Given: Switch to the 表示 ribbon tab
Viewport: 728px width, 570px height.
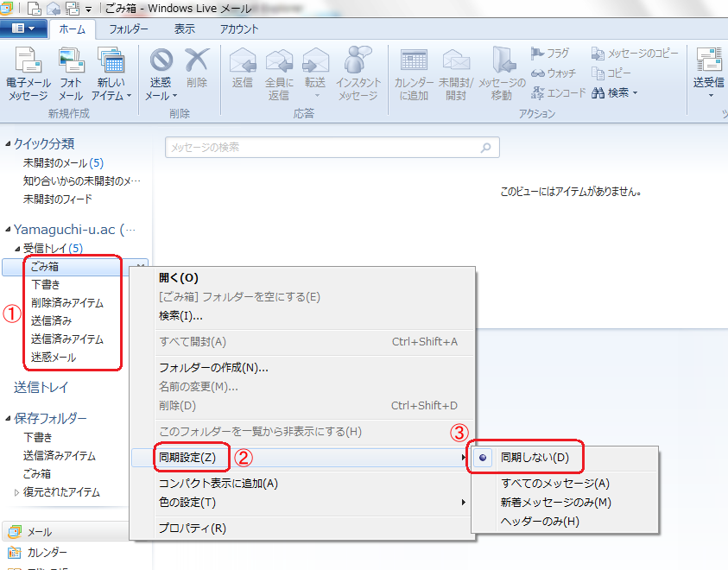Looking at the screenshot, I should point(185,29).
